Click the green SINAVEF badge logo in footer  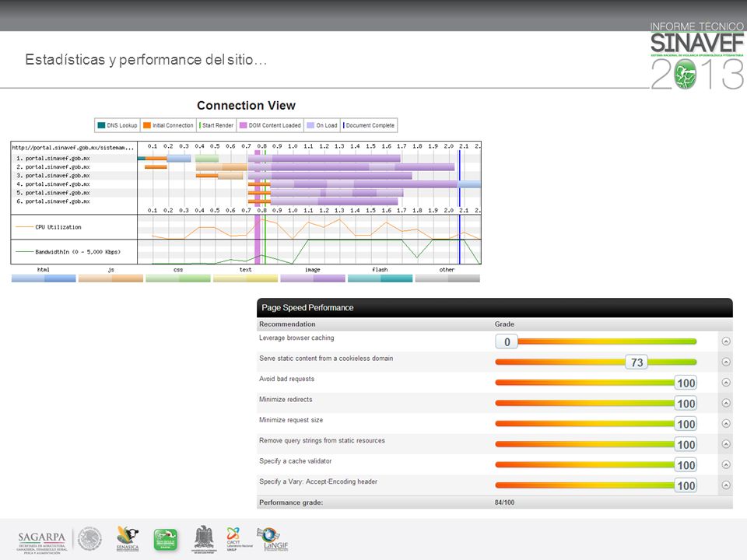165,540
